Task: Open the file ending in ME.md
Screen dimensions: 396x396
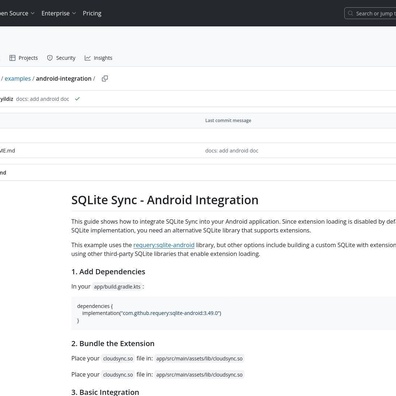Action: coord(7,151)
